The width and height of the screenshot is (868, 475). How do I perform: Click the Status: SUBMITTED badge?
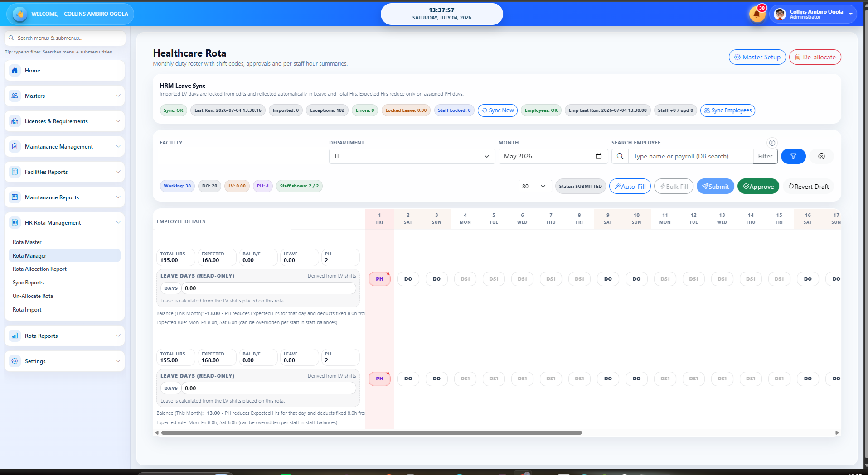(580, 186)
